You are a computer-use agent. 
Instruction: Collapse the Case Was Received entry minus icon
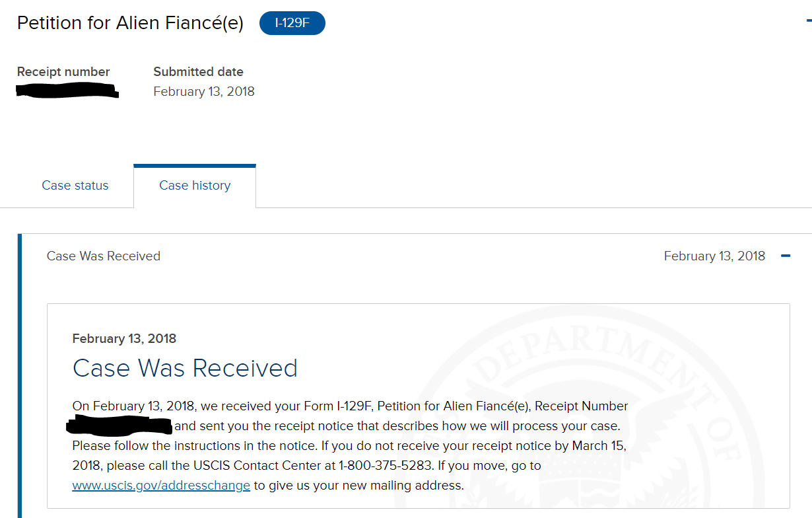tap(786, 256)
